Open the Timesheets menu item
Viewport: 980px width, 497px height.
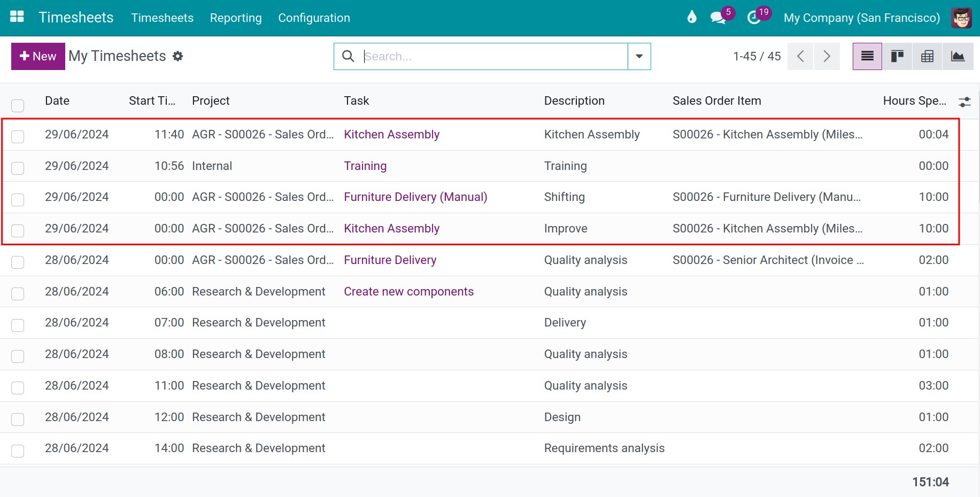pyautogui.click(x=162, y=18)
